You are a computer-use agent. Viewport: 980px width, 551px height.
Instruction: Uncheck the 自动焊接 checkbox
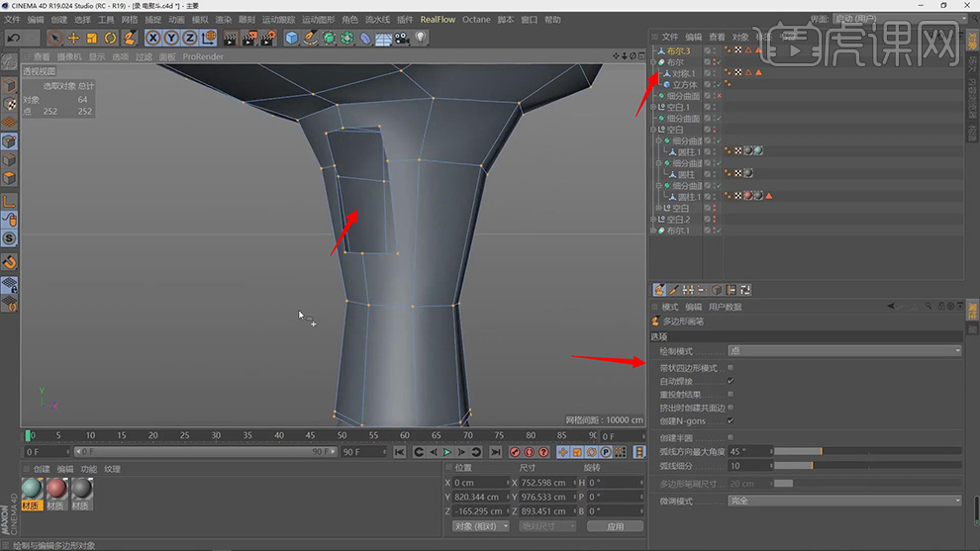click(731, 381)
